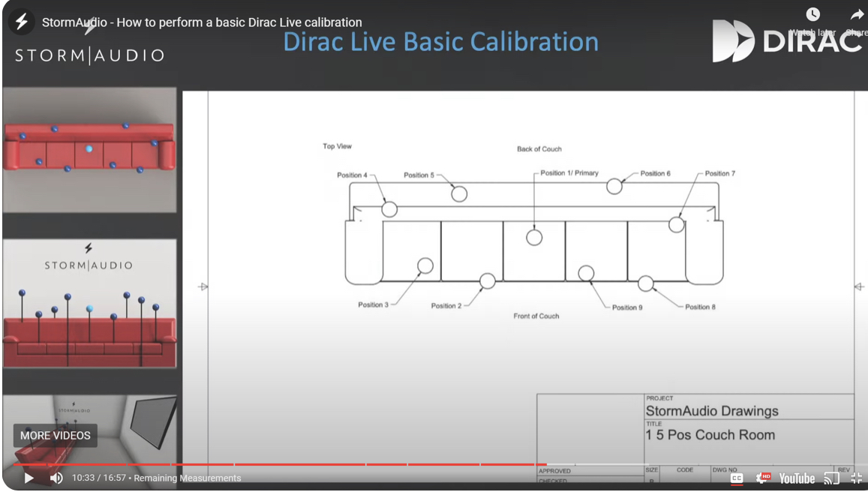
Task: Click the front-view couch microphone panel
Action: tap(89, 303)
